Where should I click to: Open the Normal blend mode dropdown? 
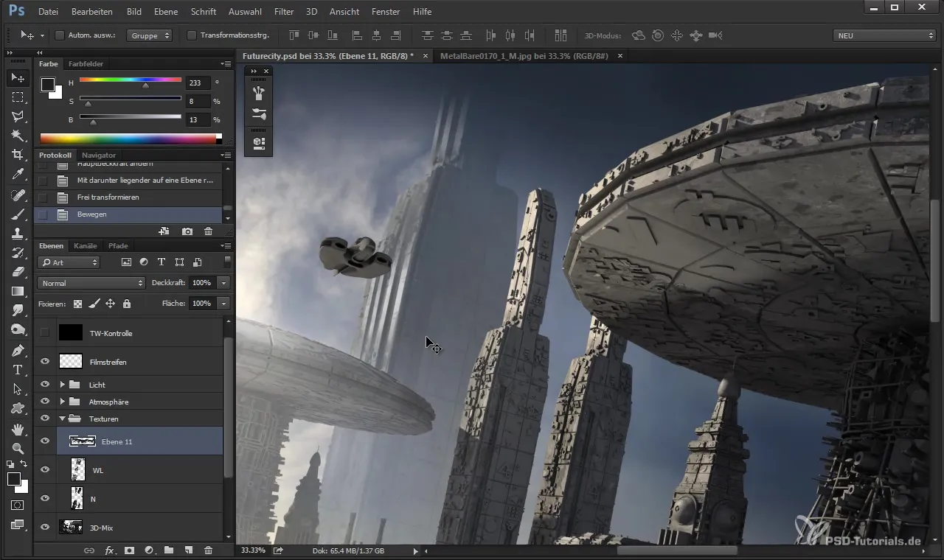click(91, 283)
